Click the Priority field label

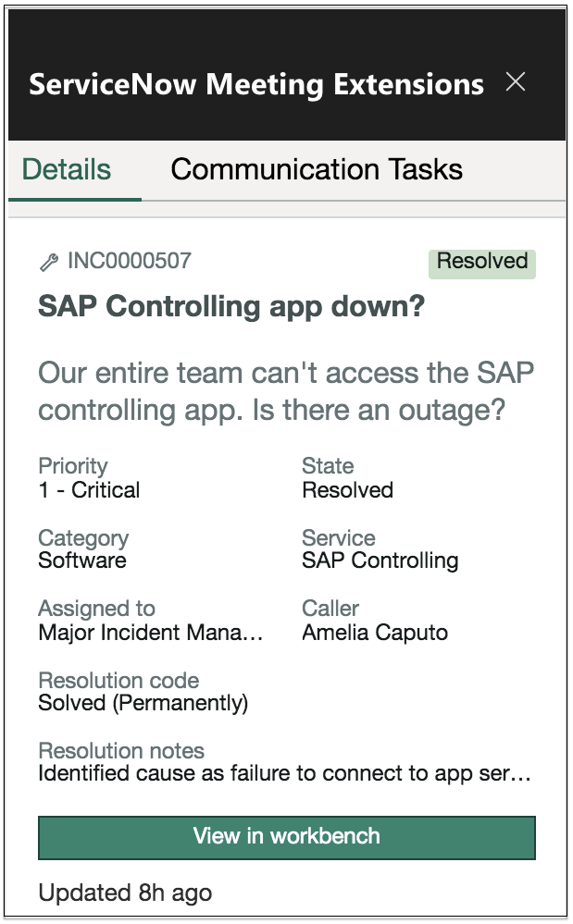(73, 466)
